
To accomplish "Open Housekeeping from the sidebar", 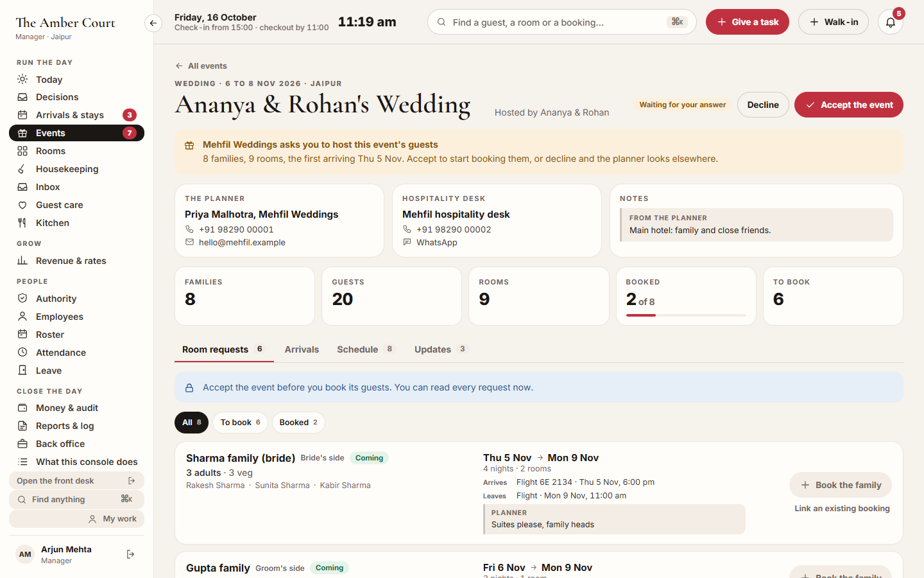I will pos(76,169).
